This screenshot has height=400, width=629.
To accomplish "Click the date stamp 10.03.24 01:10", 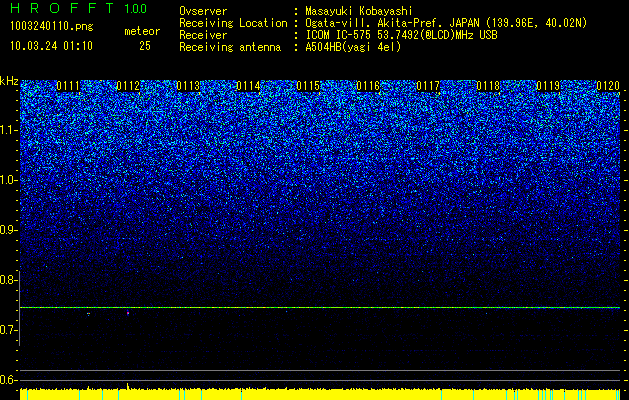I will point(51,46).
